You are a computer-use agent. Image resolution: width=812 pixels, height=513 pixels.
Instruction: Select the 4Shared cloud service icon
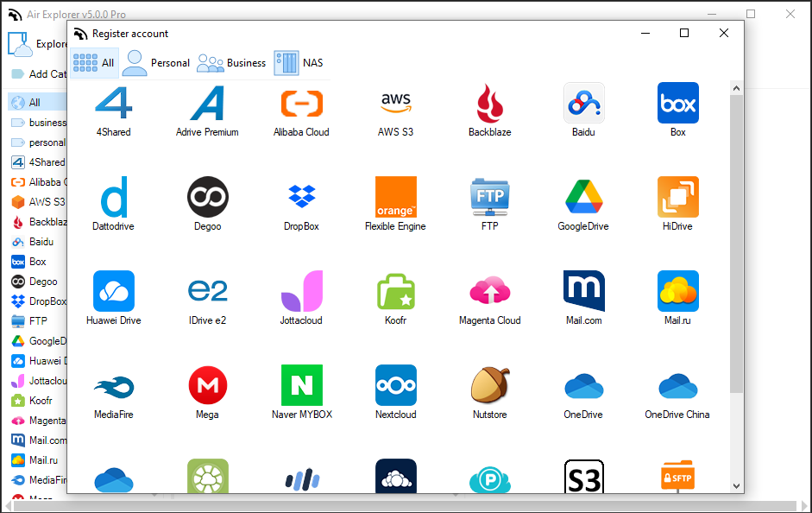pyautogui.click(x=113, y=104)
